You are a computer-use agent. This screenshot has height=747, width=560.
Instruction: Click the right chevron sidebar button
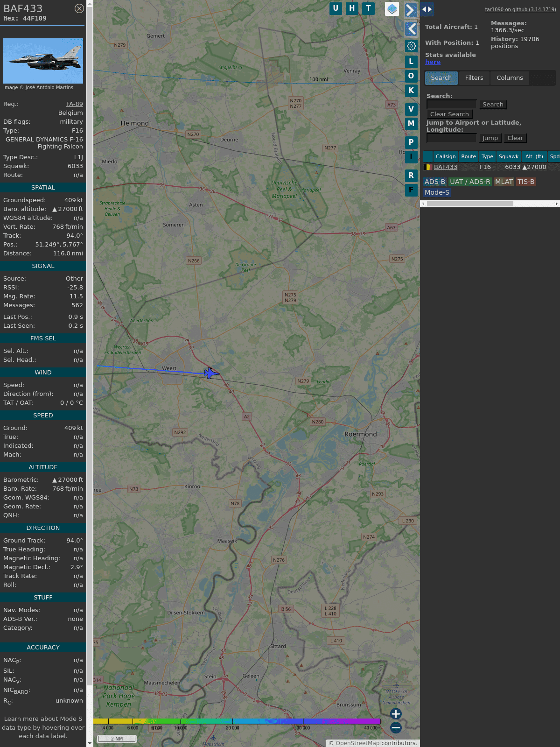click(x=411, y=10)
